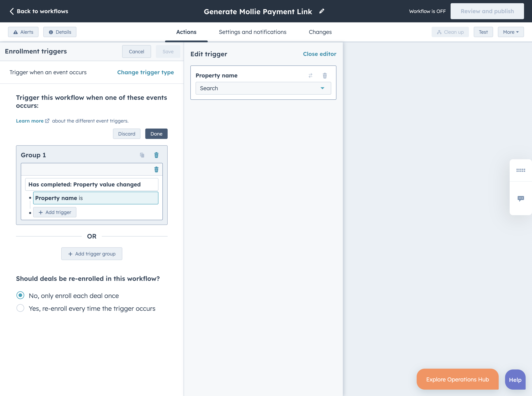Switch to the Actions tab
Screen dimensions: 532x396
[x=186, y=32]
